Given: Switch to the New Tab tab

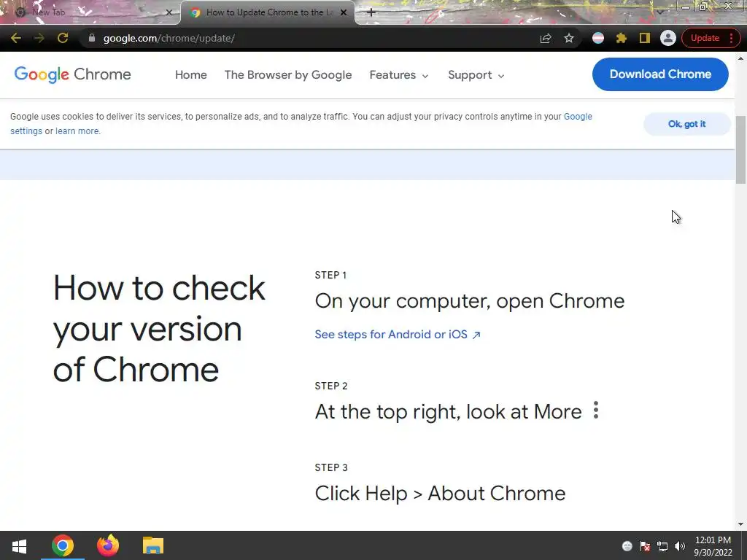Looking at the screenshot, I should click(x=90, y=12).
